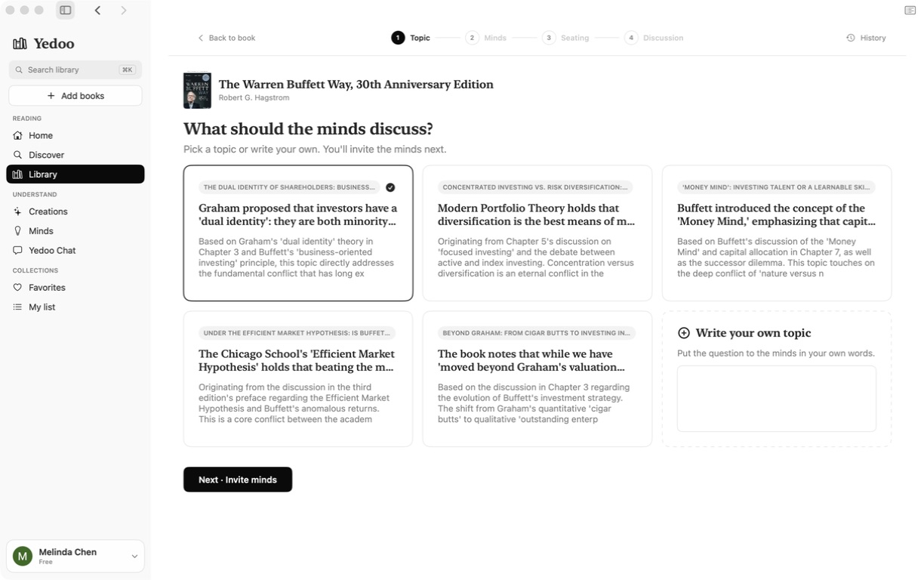
Task: Jump to the Minds step
Action: (x=486, y=38)
